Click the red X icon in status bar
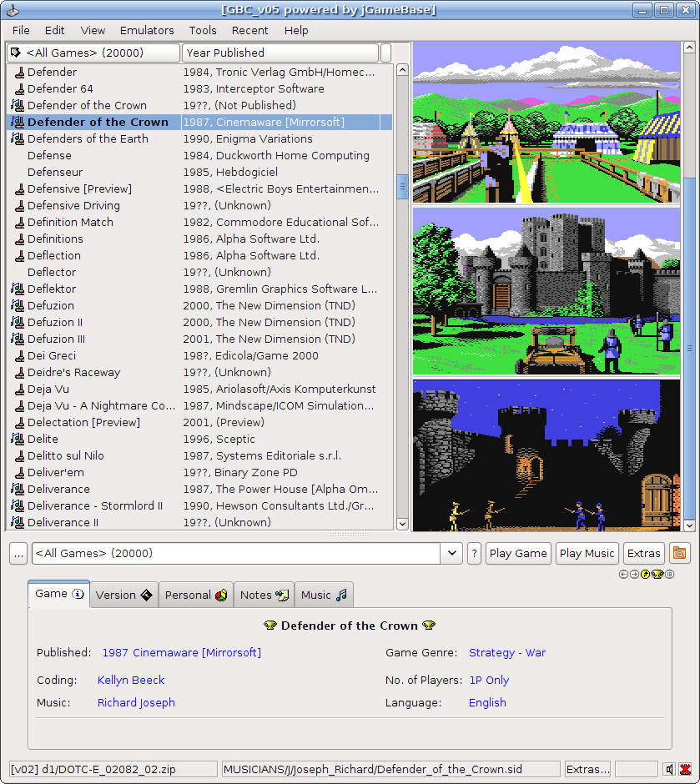700x784 pixels. coord(685,769)
